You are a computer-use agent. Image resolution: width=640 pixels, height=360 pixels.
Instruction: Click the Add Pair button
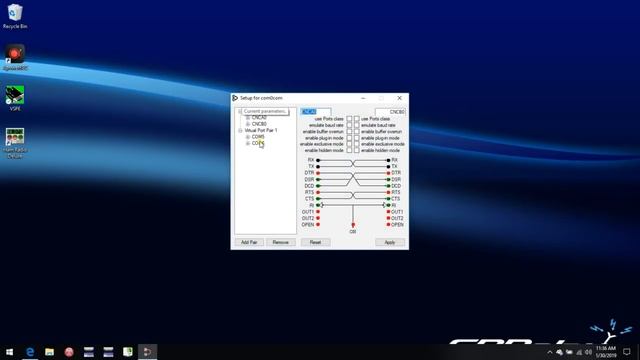pyautogui.click(x=249, y=242)
